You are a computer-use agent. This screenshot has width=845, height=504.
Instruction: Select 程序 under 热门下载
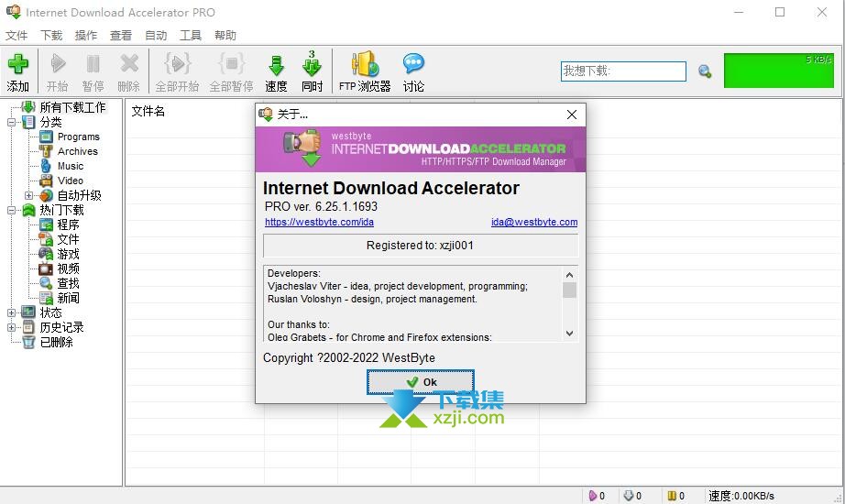[x=69, y=225]
